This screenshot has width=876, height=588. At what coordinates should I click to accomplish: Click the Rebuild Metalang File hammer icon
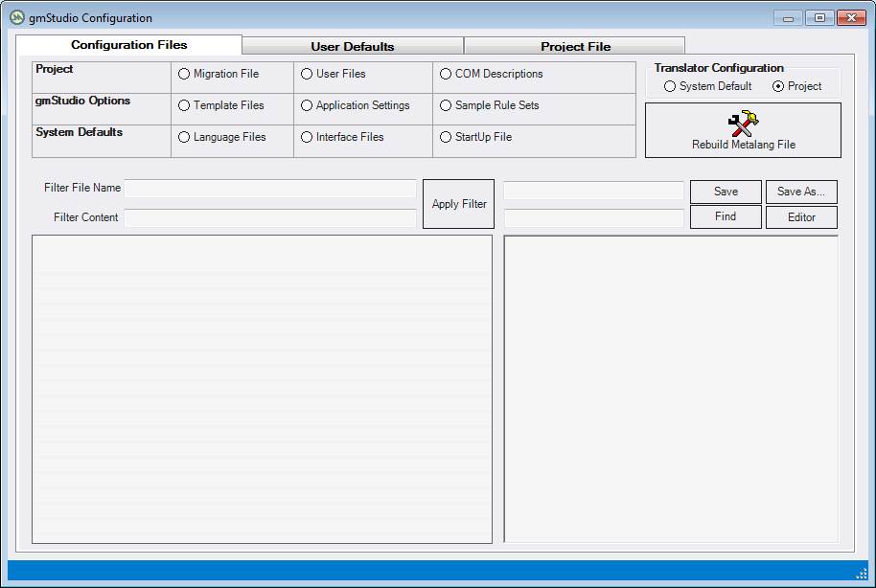pos(743,123)
